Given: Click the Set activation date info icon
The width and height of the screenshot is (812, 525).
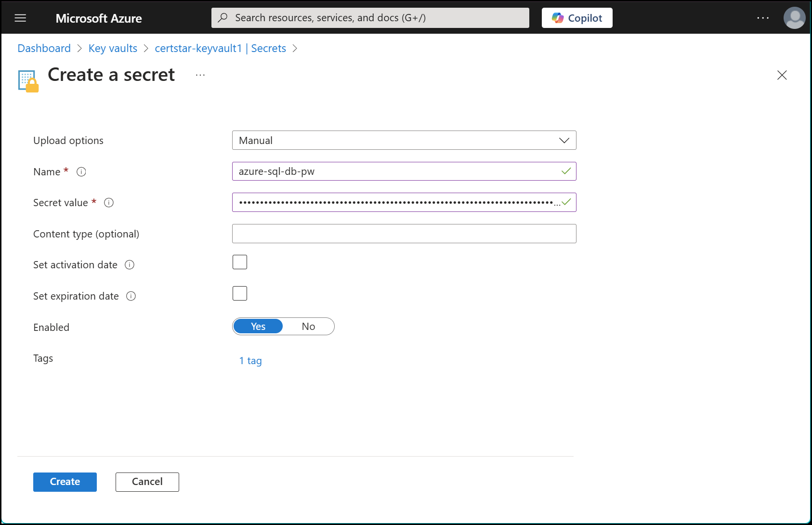Looking at the screenshot, I should tap(129, 264).
